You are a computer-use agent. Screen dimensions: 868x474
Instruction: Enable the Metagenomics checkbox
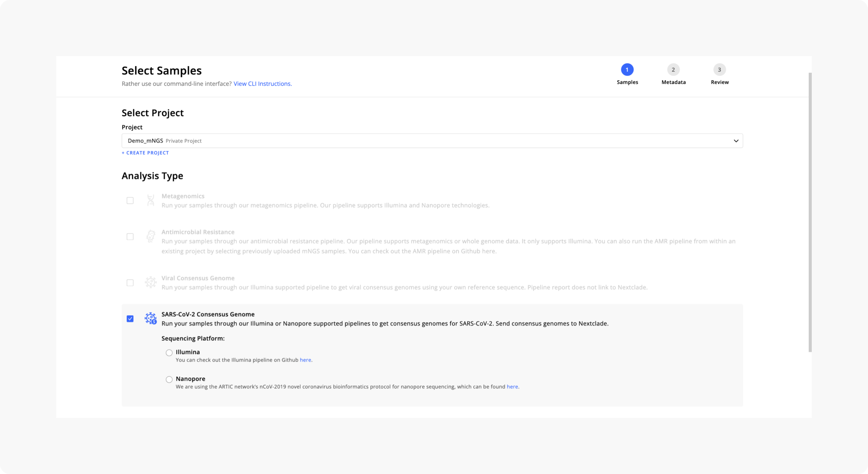pyautogui.click(x=130, y=201)
